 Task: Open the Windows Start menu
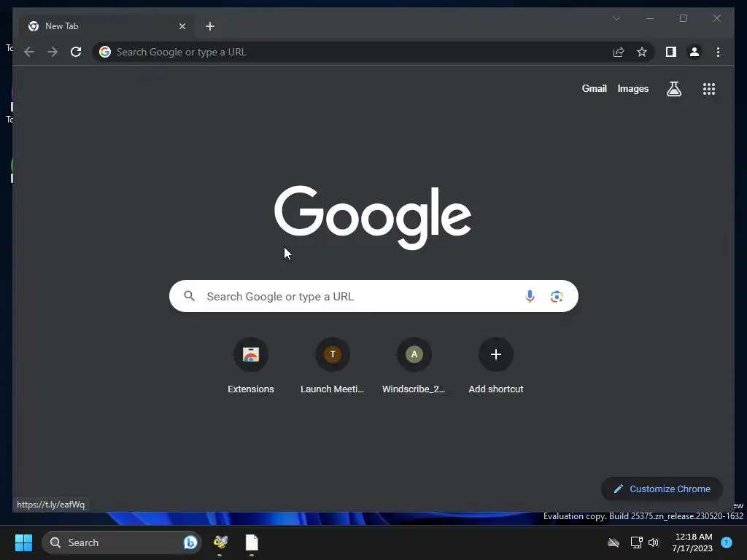click(23, 542)
